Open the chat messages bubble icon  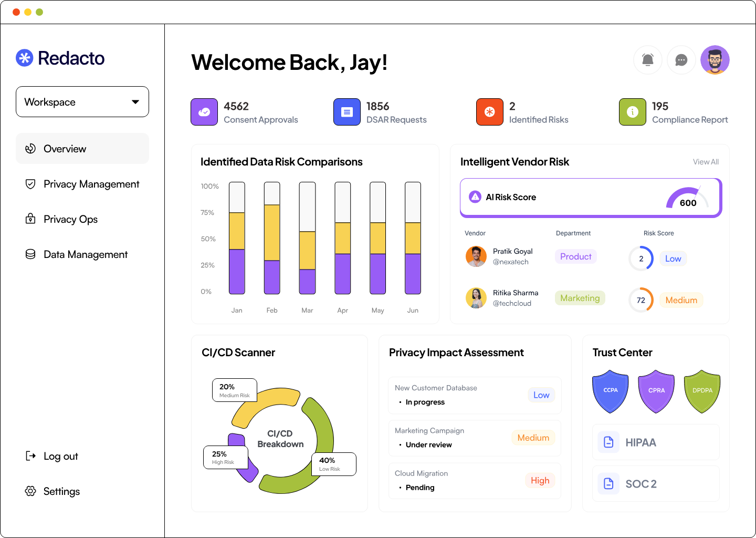(x=681, y=60)
